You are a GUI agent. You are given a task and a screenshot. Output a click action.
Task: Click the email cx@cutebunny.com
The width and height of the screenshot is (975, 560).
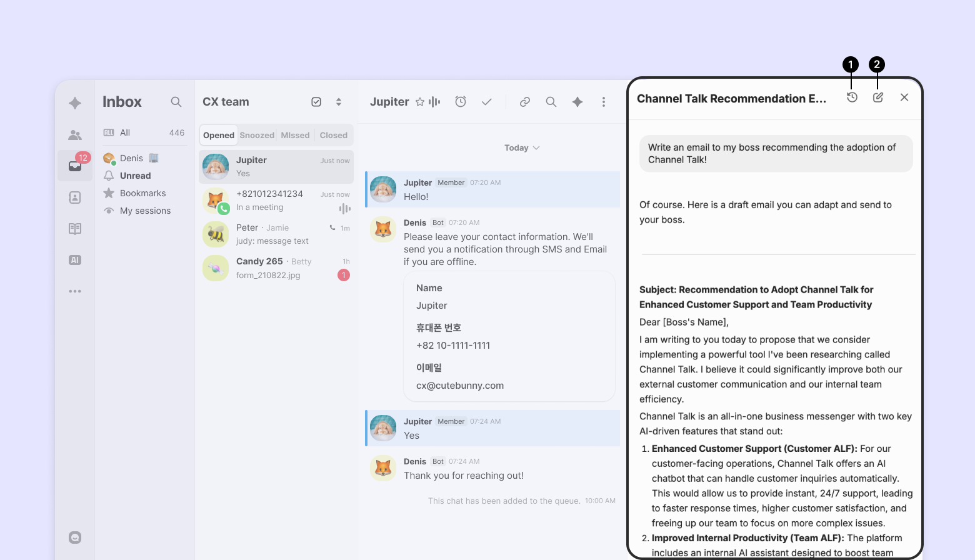pos(460,386)
